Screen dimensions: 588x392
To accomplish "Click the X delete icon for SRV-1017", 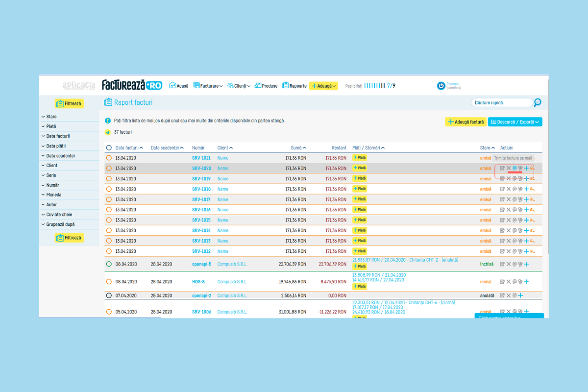I will [509, 199].
